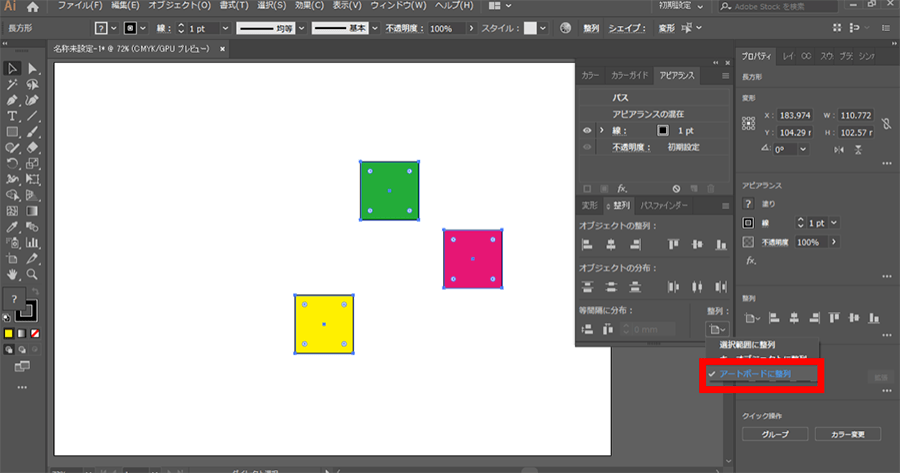Viewport: 900px width, 473px height.
Task: Switch to the パスファインダー tab
Action: point(664,205)
